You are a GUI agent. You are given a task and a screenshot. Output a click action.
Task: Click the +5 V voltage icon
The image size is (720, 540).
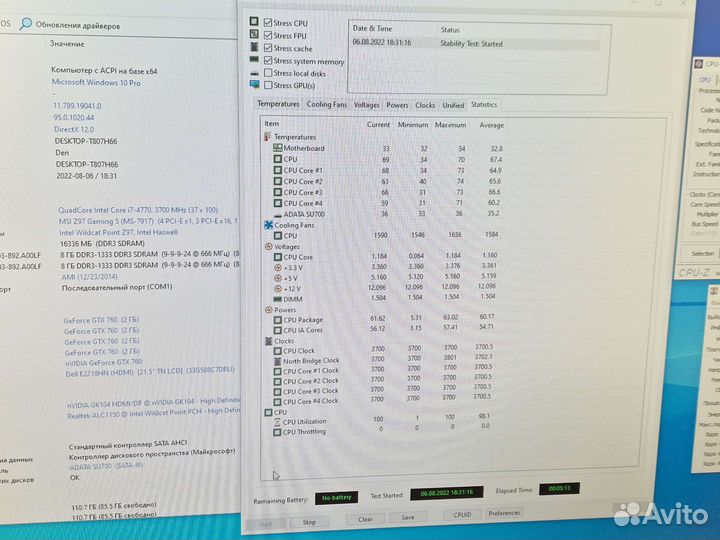[x=278, y=278]
